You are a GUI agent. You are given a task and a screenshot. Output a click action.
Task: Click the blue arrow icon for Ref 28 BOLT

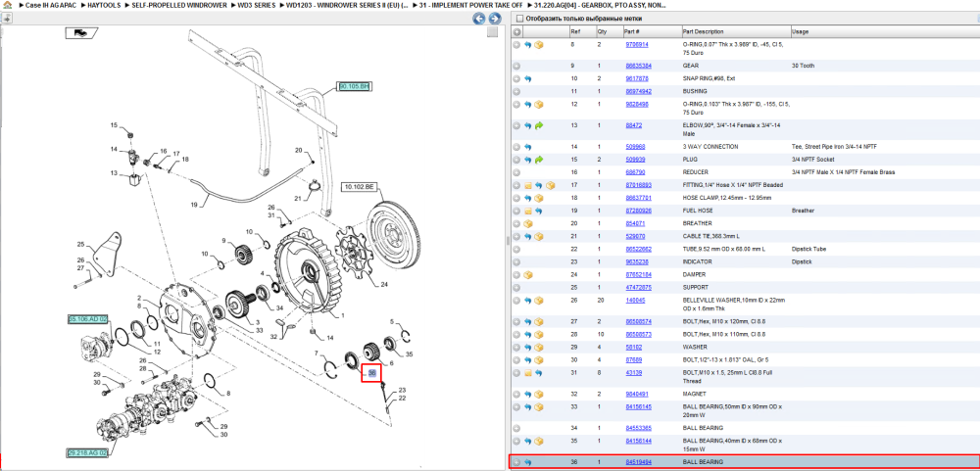527,334
